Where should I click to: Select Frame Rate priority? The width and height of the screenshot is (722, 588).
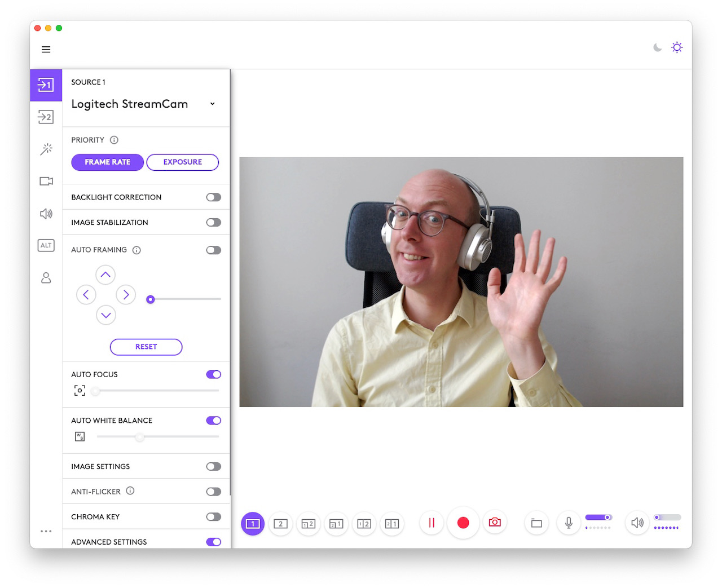107,162
